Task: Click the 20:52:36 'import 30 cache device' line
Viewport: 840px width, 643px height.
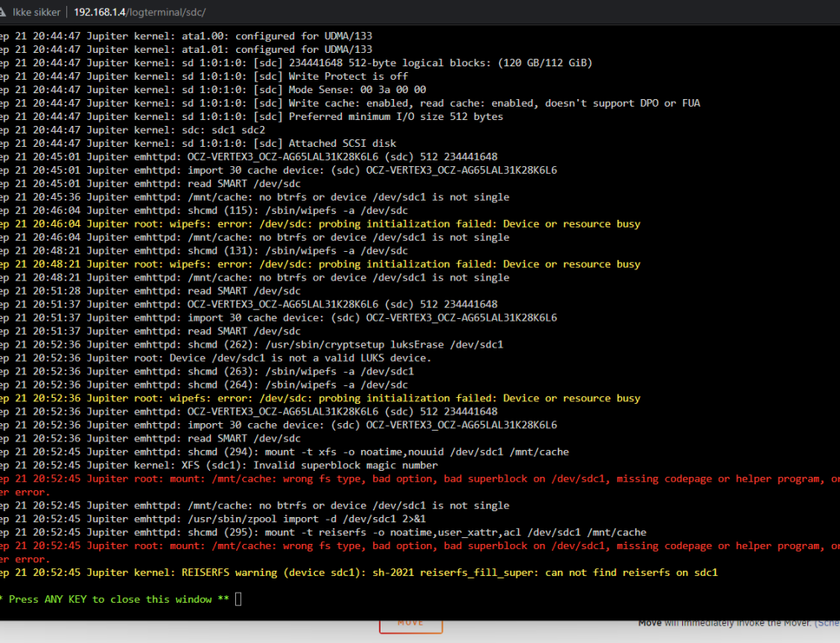Action: [x=279, y=425]
